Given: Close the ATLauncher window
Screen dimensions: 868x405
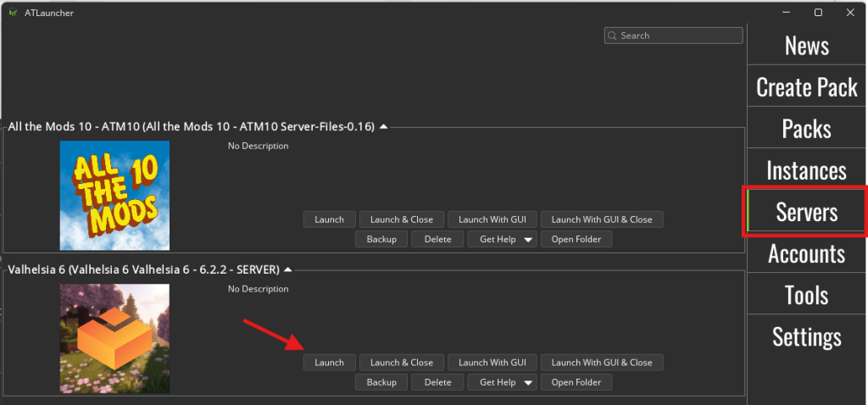Looking at the screenshot, I should tap(850, 12).
